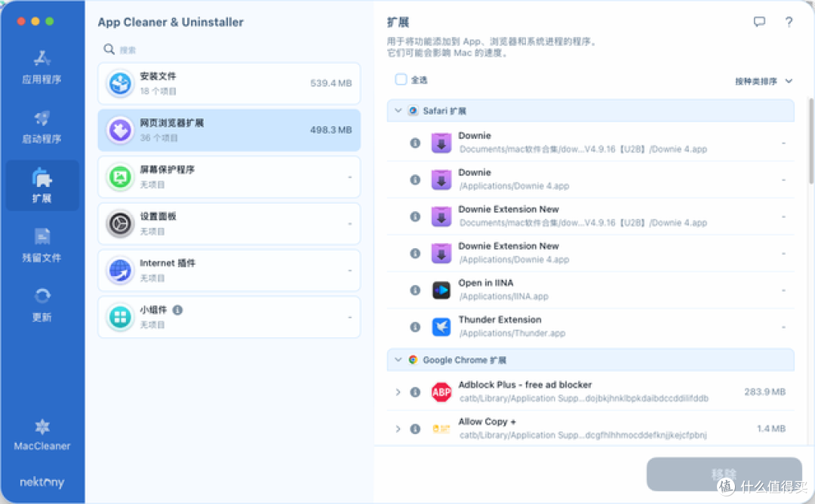Expand the Adblock Plus row

click(398, 392)
